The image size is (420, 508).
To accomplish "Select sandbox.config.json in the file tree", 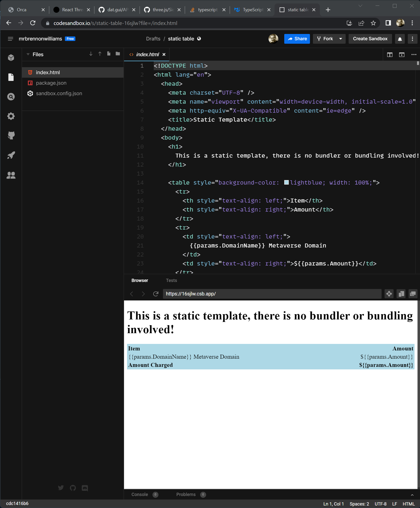I will coord(73,93).
